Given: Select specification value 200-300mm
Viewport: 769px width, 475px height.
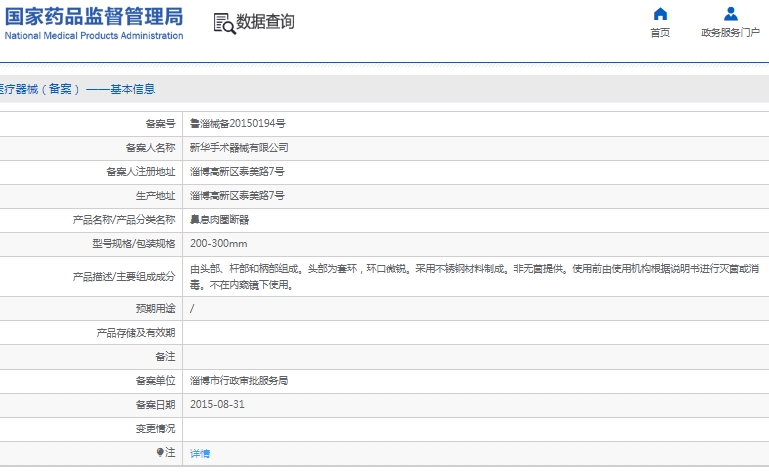Looking at the screenshot, I should (219, 244).
